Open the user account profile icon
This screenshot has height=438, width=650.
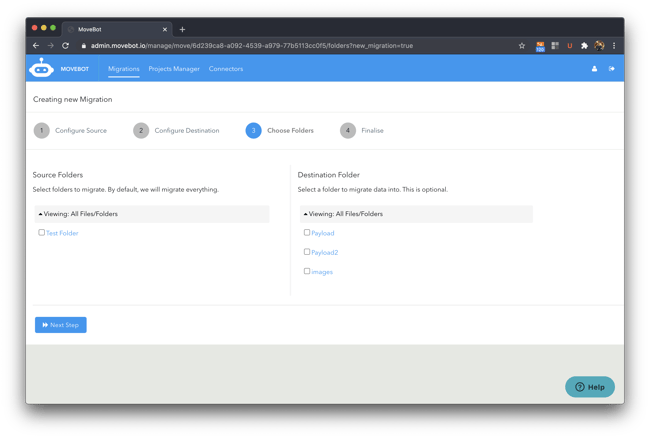pyautogui.click(x=594, y=69)
